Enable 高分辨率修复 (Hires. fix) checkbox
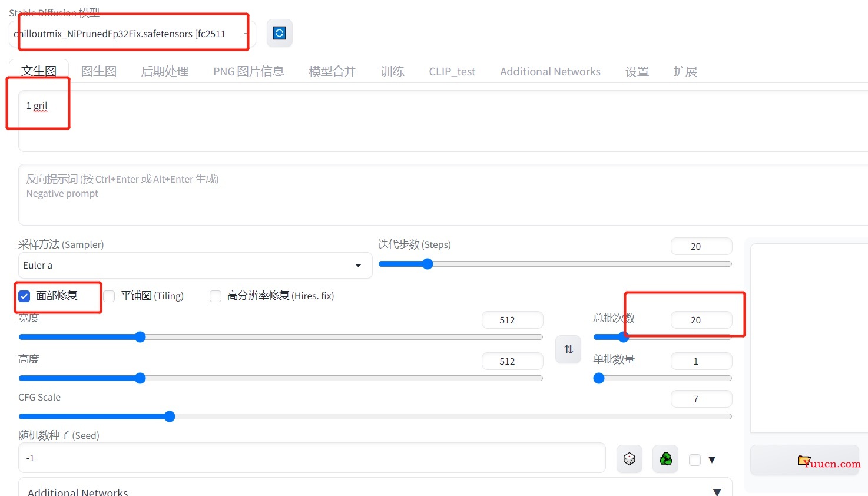 coord(216,296)
